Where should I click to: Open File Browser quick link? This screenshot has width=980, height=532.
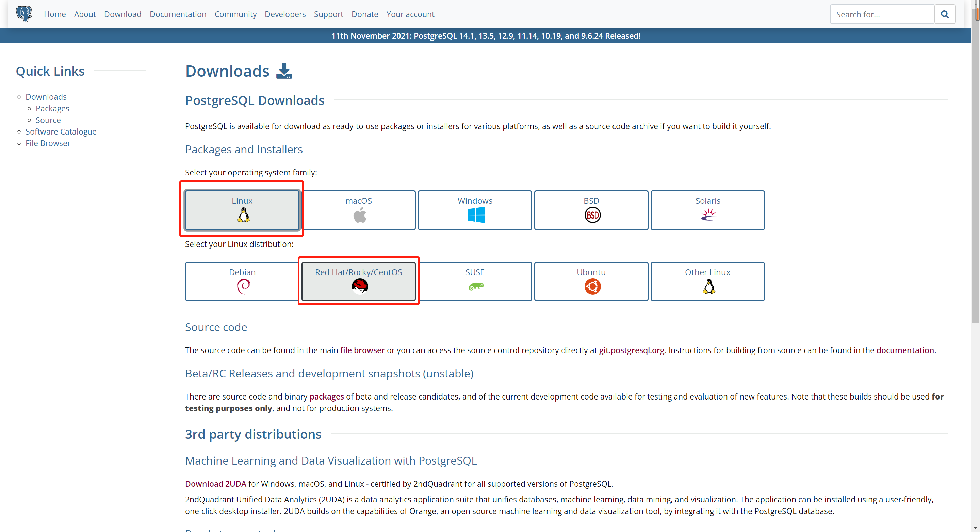pyautogui.click(x=48, y=143)
